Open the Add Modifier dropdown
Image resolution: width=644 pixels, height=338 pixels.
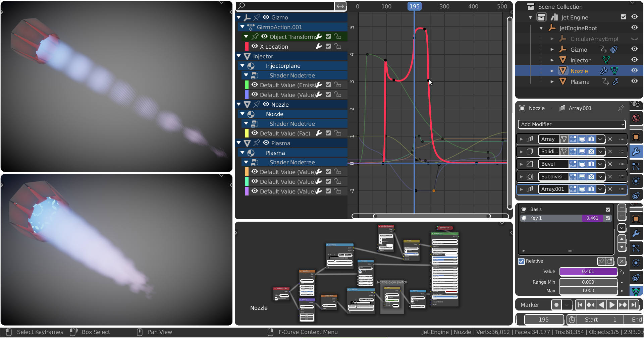[571, 124]
